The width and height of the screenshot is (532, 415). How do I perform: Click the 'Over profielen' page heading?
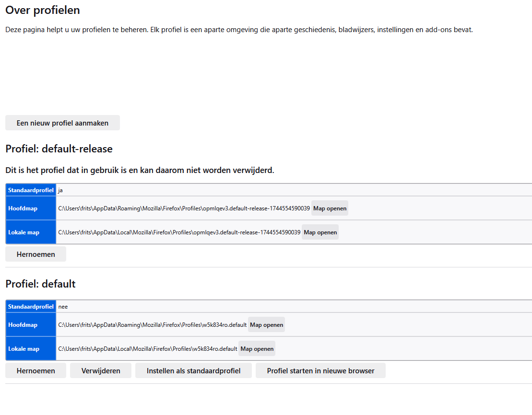(43, 10)
